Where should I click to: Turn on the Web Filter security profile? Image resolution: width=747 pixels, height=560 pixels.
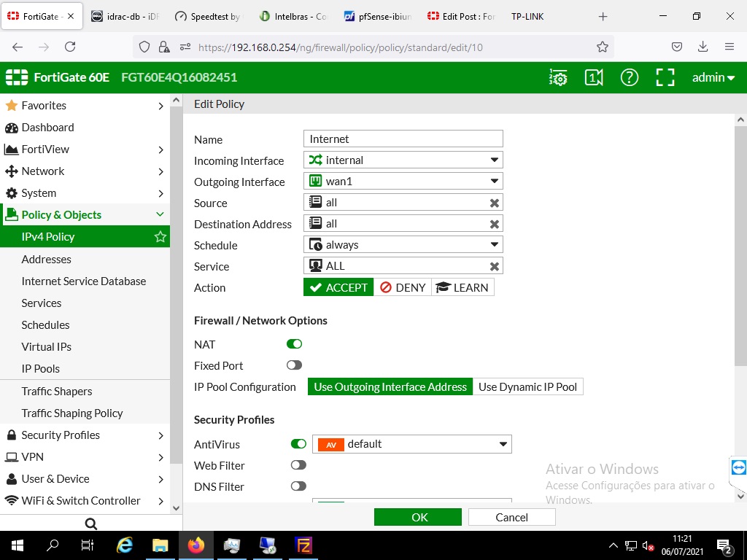(x=298, y=464)
